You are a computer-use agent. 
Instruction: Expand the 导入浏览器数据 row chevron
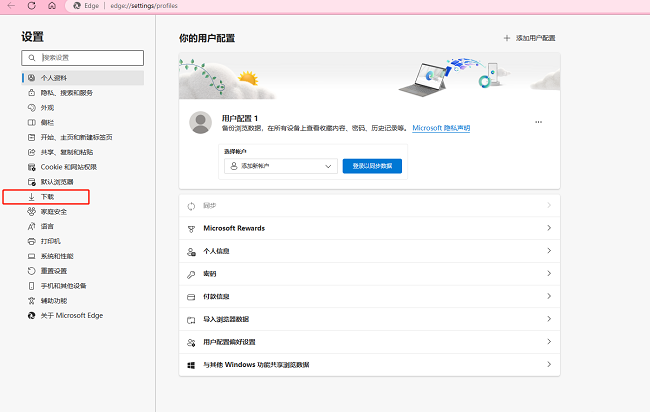(x=549, y=320)
